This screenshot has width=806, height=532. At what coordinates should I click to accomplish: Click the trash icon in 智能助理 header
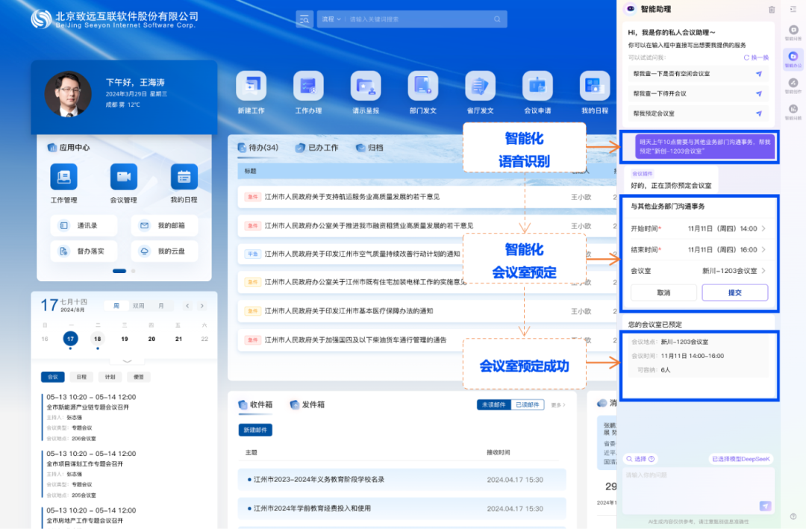[772, 10]
